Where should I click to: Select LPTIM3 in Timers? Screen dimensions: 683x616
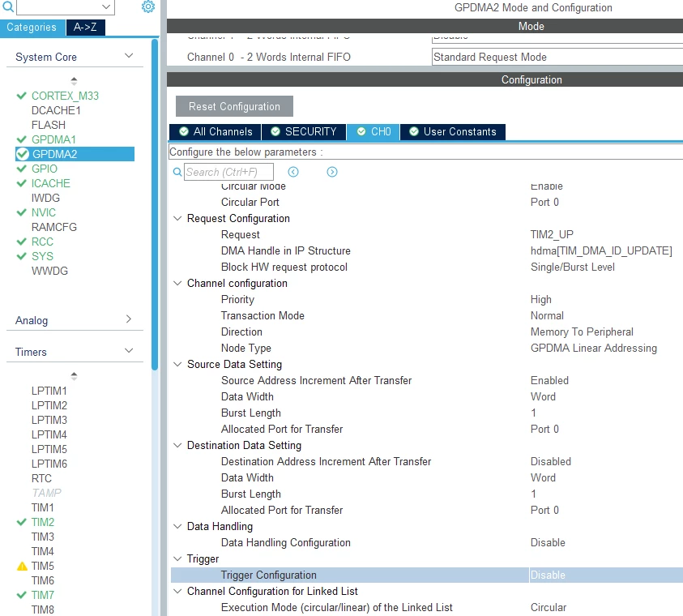(49, 420)
